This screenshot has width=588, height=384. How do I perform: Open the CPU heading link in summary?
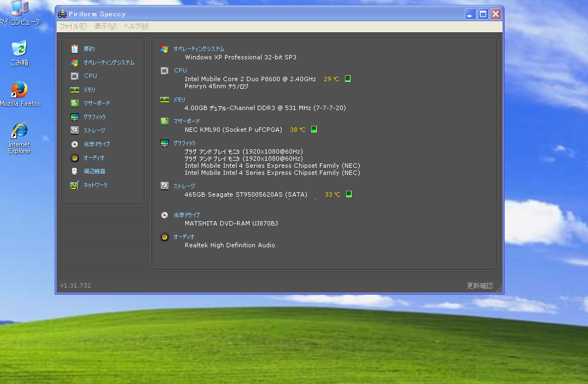click(180, 70)
